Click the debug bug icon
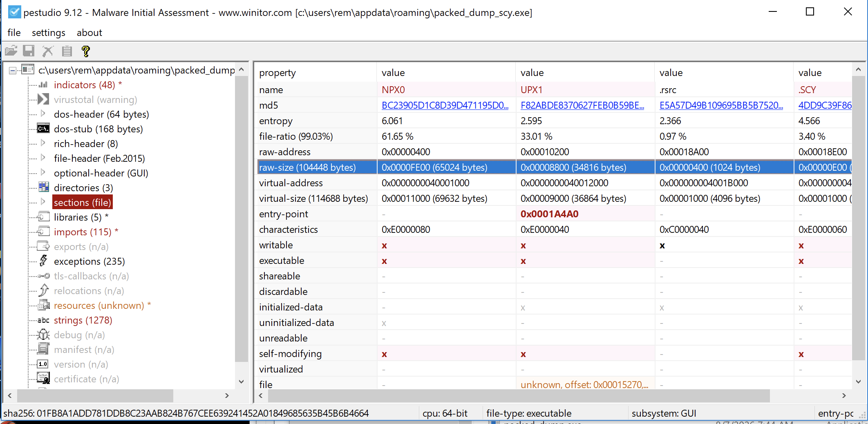 (x=43, y=335)
